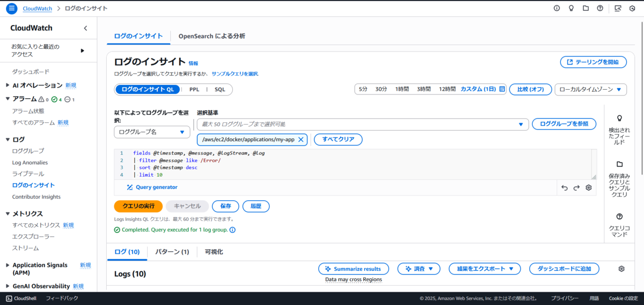Viewport: 644px width, 305px height.
Task: Open the help question mark icon
Action: pos(600,8)
